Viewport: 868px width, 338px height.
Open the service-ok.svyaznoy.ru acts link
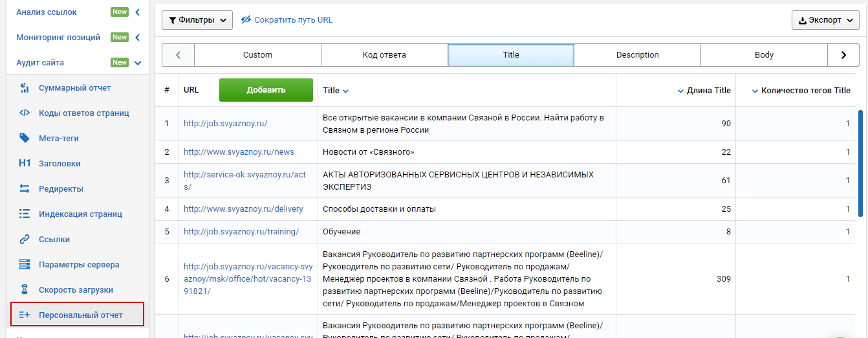[244, 181]
